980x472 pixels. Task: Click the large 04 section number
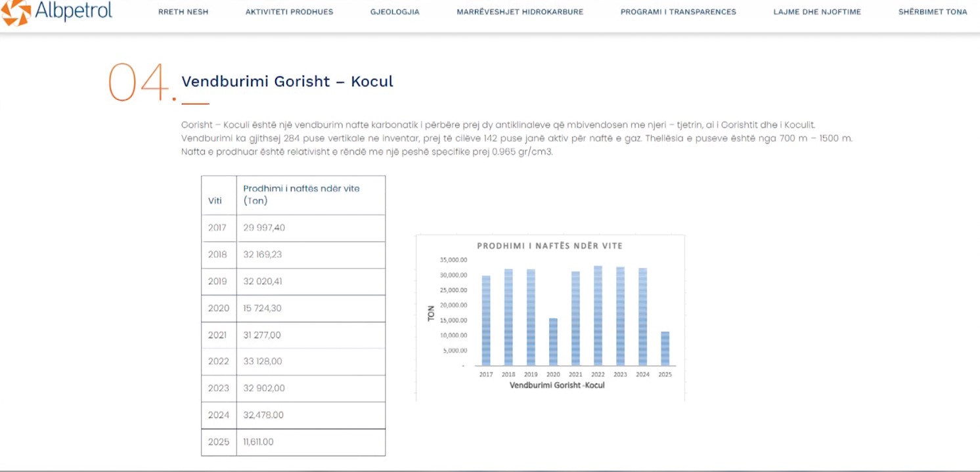point(140,83)
